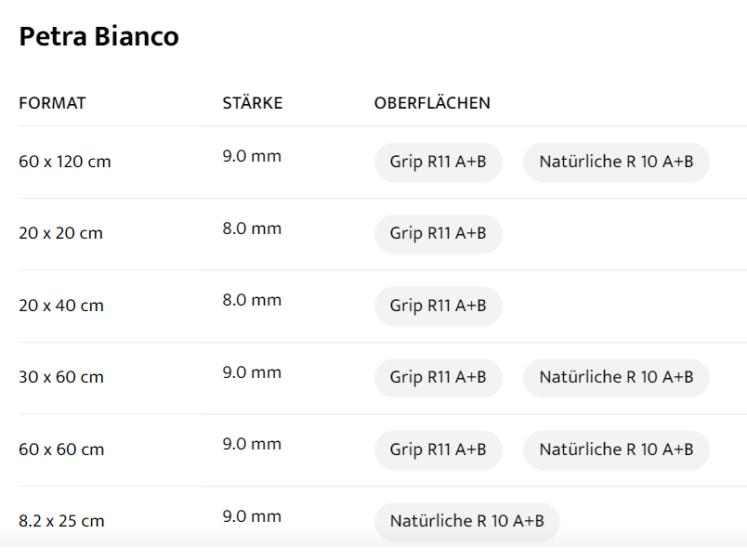Choose Grip R11 A+B for 20 x 20 cm
Screen dimensions: 747x560
pos(438,233)
